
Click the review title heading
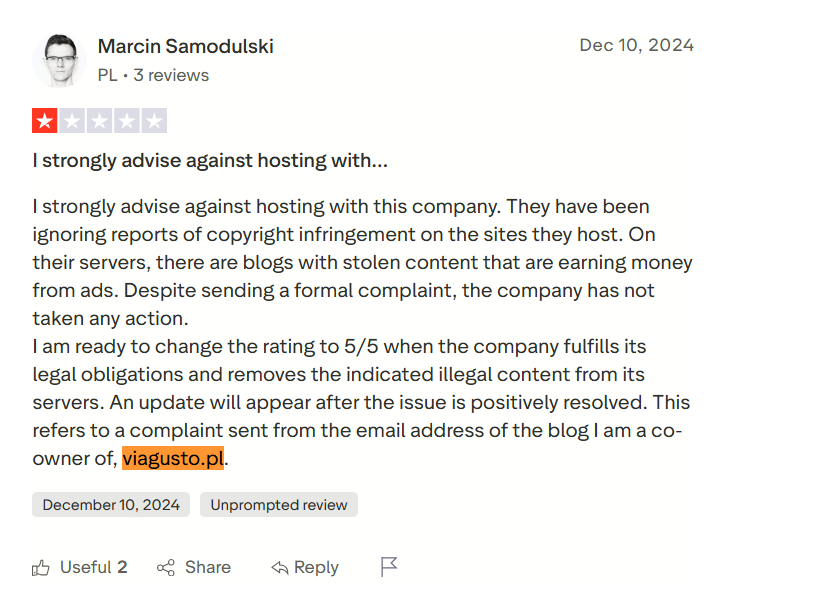[210, 161]
